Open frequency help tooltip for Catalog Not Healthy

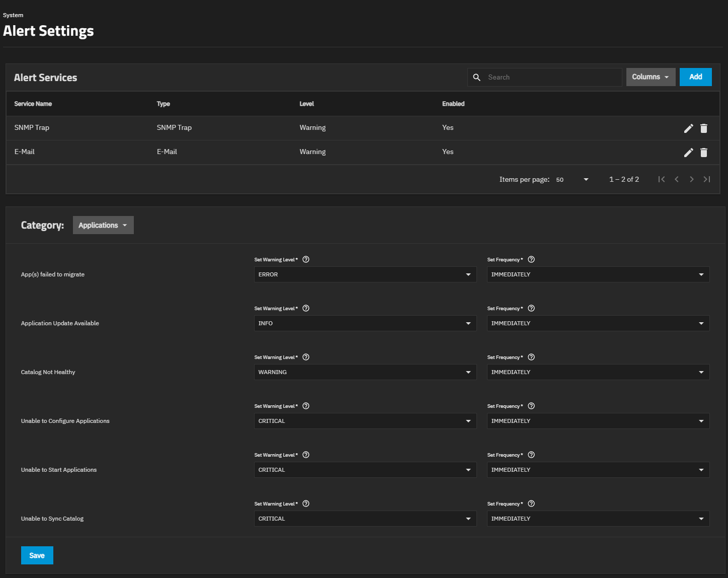coord(531,357)
